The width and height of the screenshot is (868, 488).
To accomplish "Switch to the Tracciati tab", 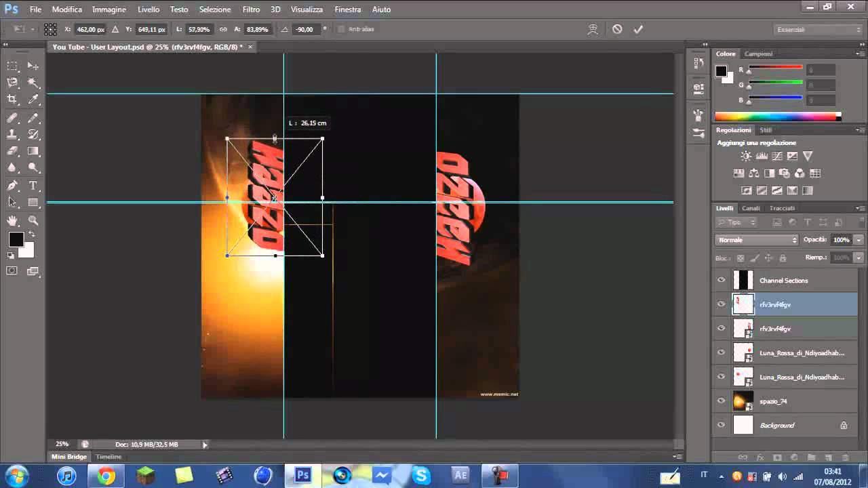I will [782, 208].
